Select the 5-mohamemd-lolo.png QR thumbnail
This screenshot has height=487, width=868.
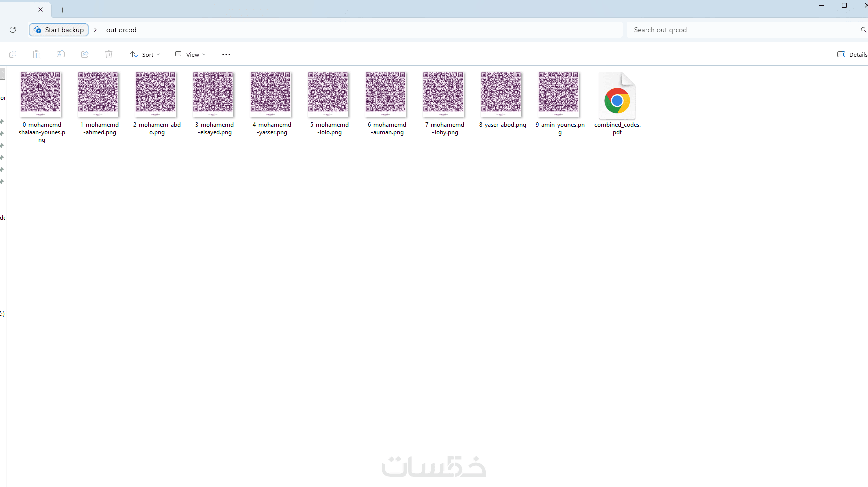[x=328, y=94]
